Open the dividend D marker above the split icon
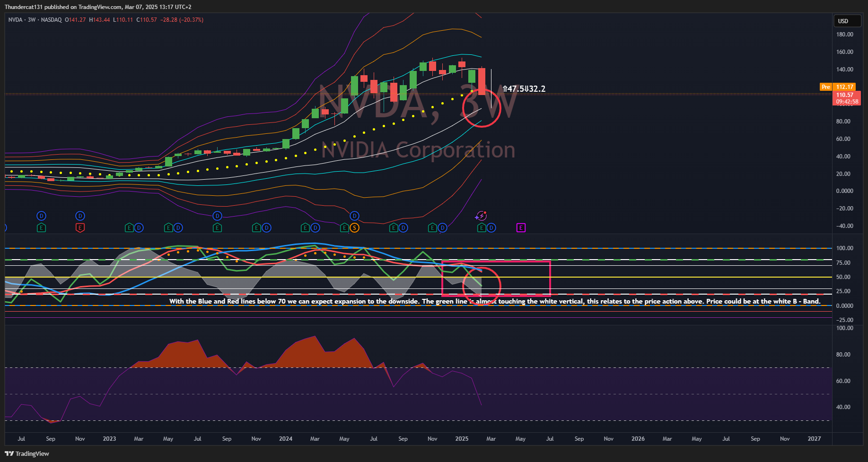The width and height of the screenshot is (868, 462). [354, 216]
